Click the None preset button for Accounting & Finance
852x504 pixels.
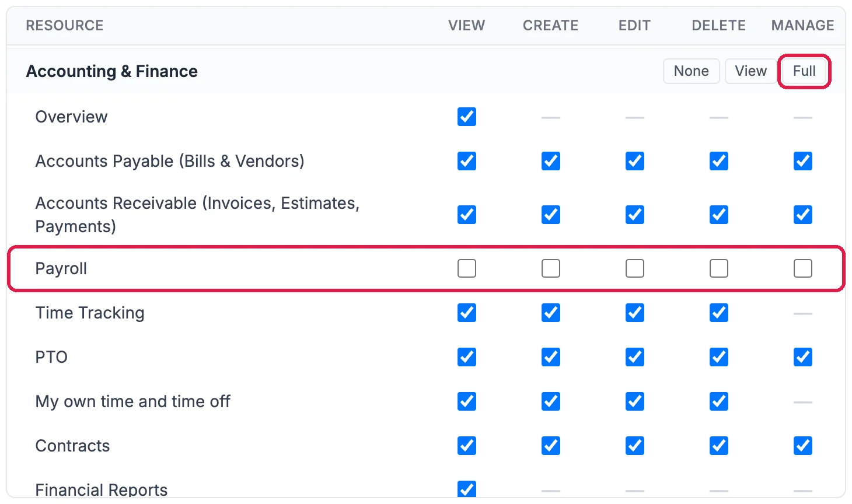pos(691,71)
